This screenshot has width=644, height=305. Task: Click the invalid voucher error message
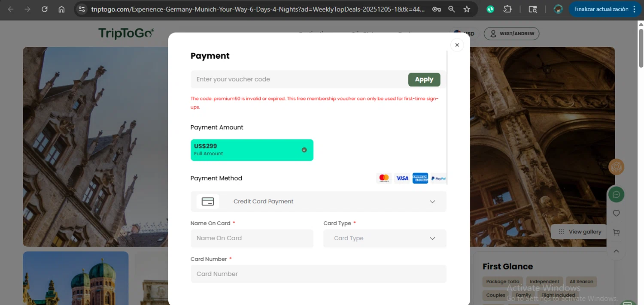[314, 103]
